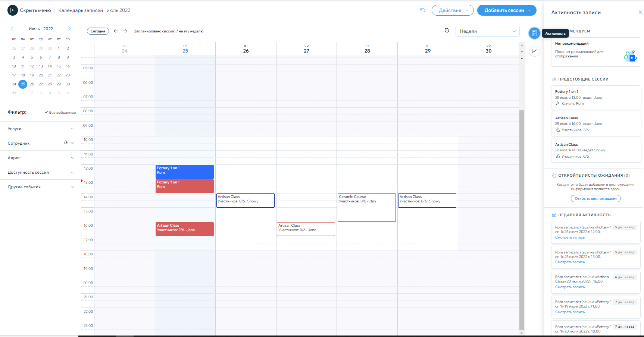The width and height of the screenshot is (644, 337).
Task: Expand the Доступность сессий filter
Action: (x=40, y=172)
